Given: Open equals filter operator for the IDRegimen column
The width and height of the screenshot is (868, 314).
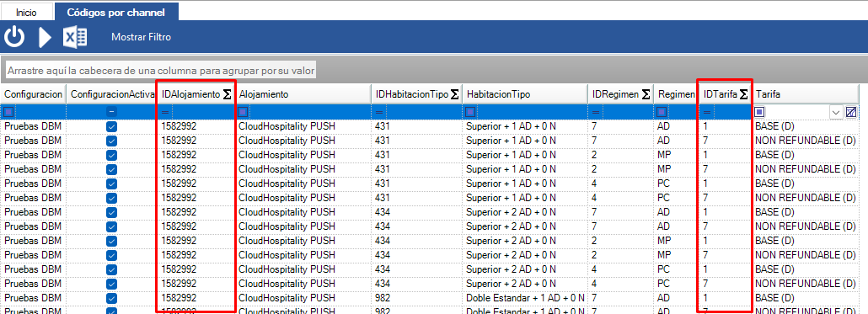Looking at the screenshot, I should tap(596, 112).
